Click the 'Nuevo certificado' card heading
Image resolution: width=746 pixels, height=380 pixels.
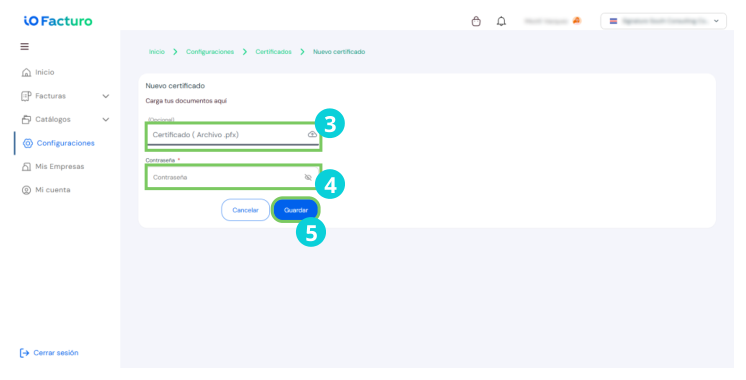point(175,86)
